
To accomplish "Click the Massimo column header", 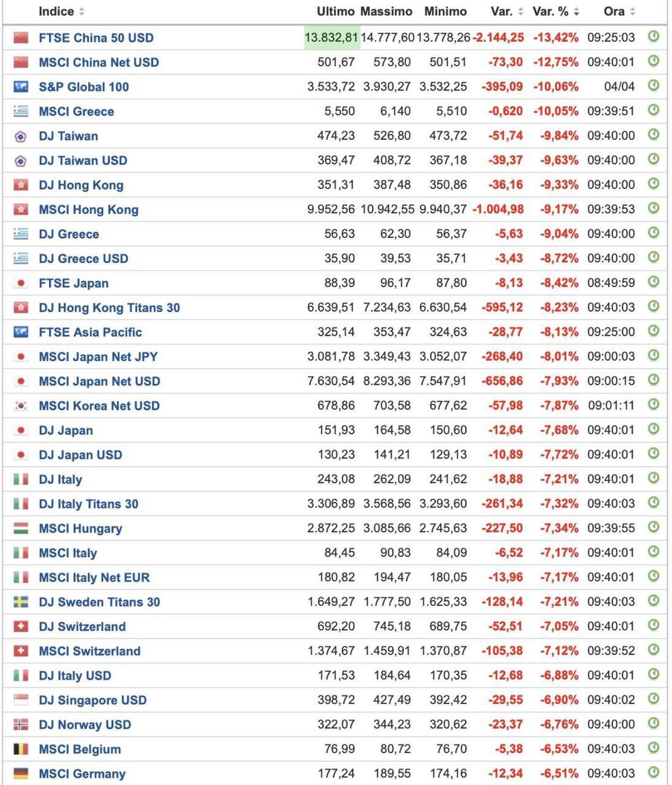I will 386,12.
